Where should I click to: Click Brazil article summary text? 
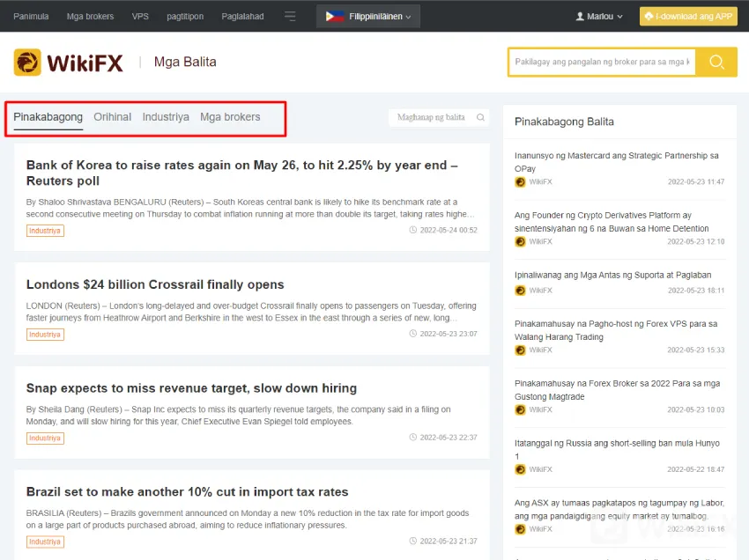tap(248, 519)
